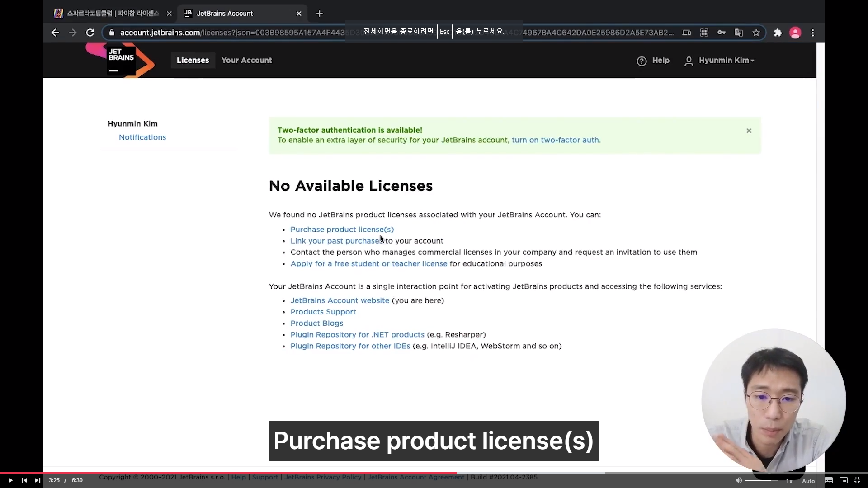
Task: Mute the video volume speaker icon
Action: click(738, 480)
